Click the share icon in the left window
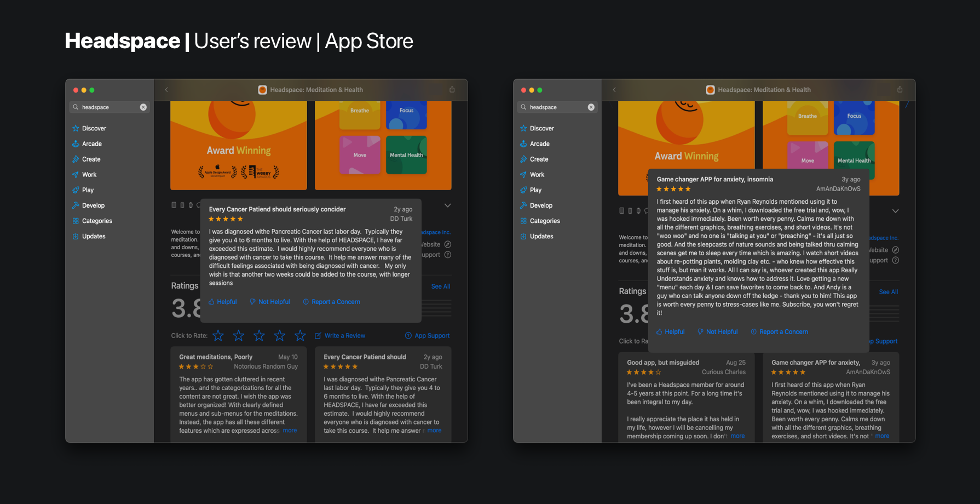 452,89
